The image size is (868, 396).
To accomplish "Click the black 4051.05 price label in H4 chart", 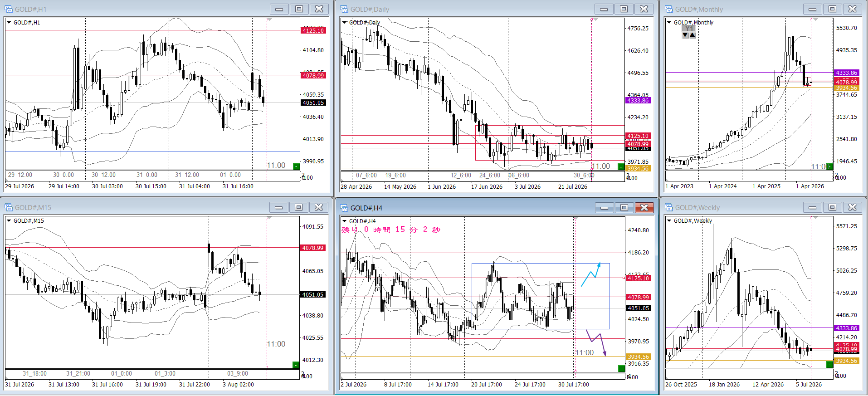I will pyautogui.click(x=639, y=308).
